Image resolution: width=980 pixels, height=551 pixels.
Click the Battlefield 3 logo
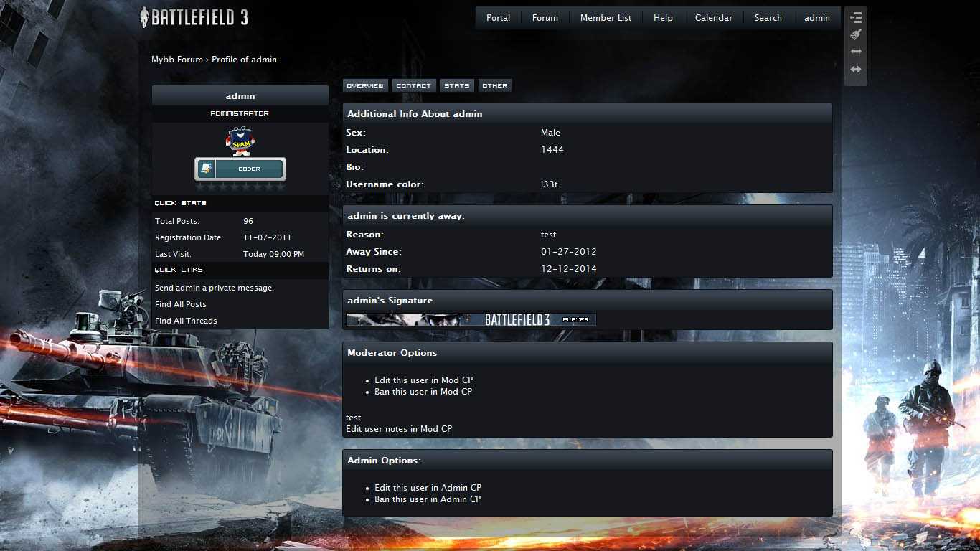tap(194, 17)
